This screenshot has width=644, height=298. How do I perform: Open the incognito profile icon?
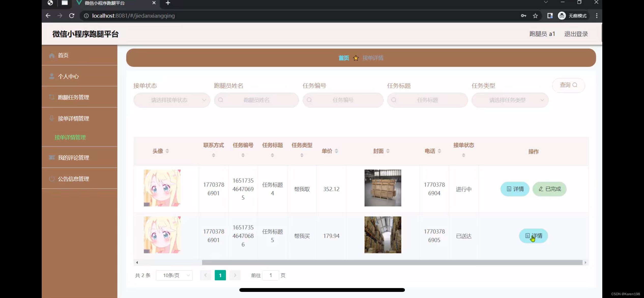coord(562,16)
